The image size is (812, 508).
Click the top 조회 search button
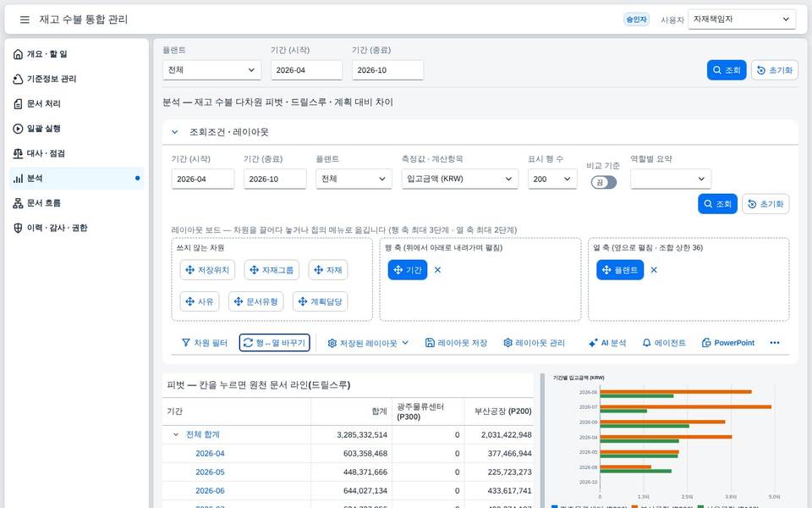coord(727,70)
